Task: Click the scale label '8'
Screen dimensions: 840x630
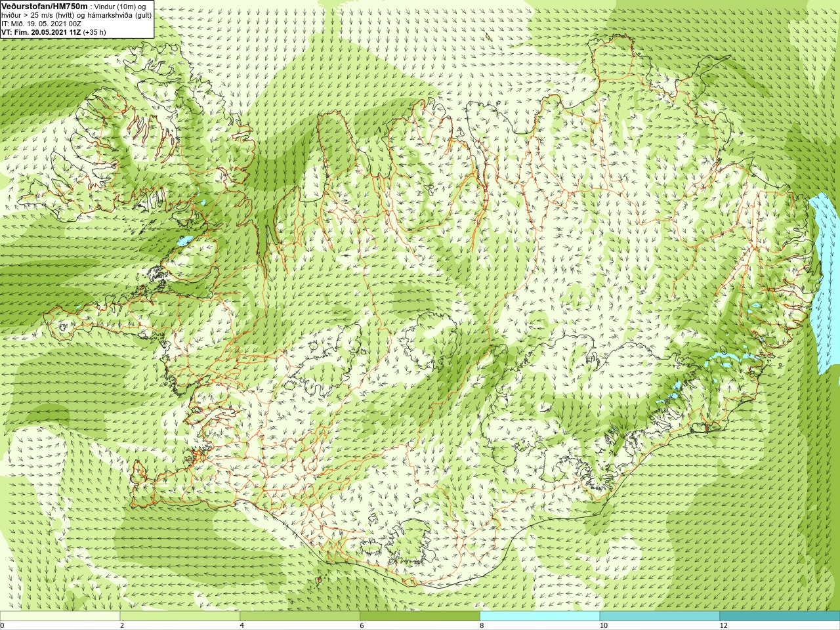Action: 482,626
